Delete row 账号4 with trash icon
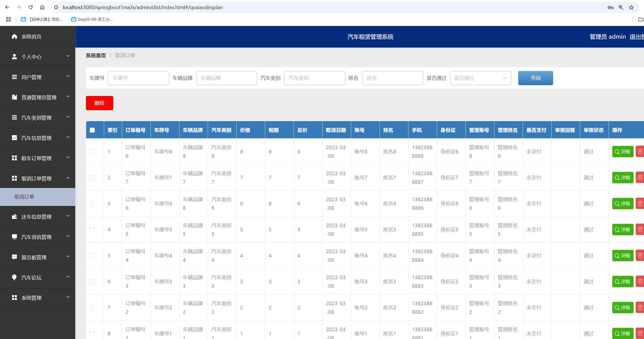Screen dimensions: 644x339 click(640, 256)
